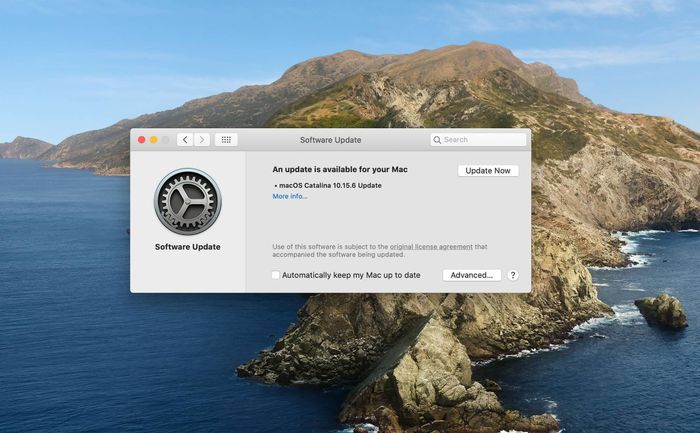This screenshot has width=700, height=433.
Task: Click the Update Now button
Action: point(488,171)
